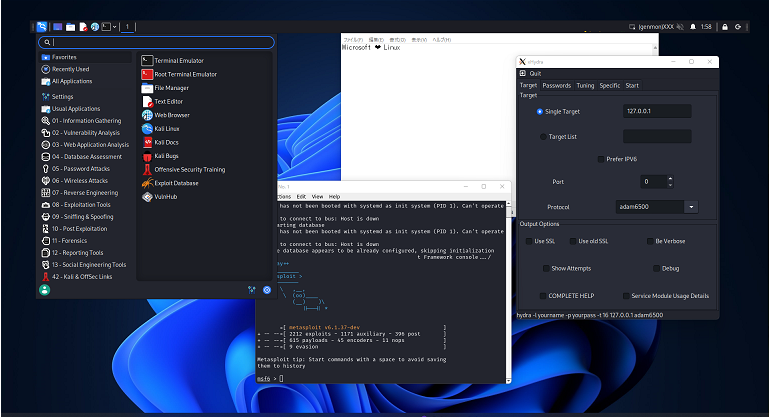Expand 07 - Reverse Engineering category
Image resolution: width=769 pixels, height=417 pixels.
click(x=86, y=193)
